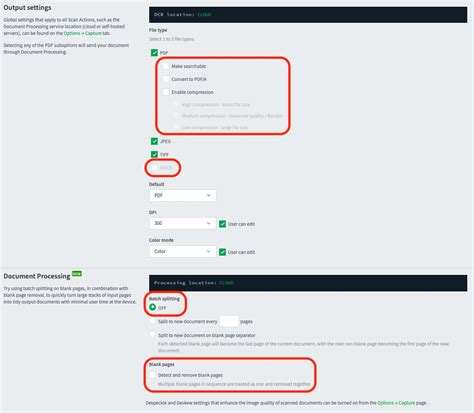Select High compression radio option
Screen dimensions: 474x413
(176, 104)
